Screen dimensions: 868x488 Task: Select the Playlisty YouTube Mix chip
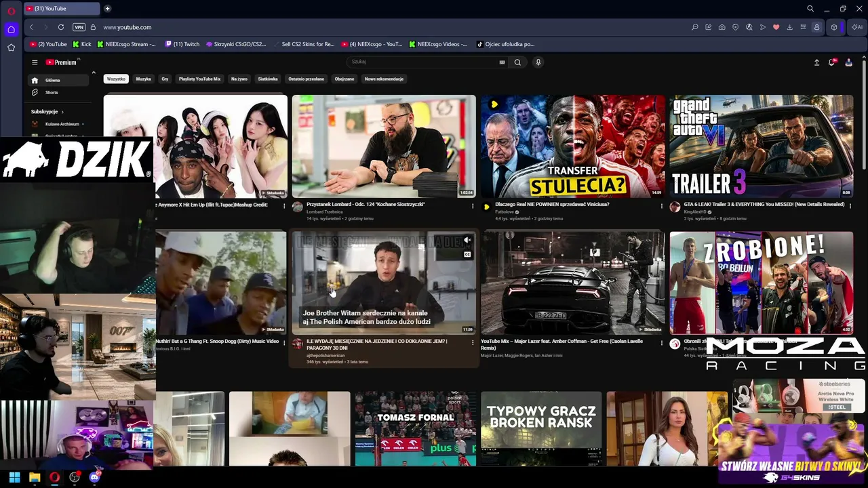pos(199,79)
